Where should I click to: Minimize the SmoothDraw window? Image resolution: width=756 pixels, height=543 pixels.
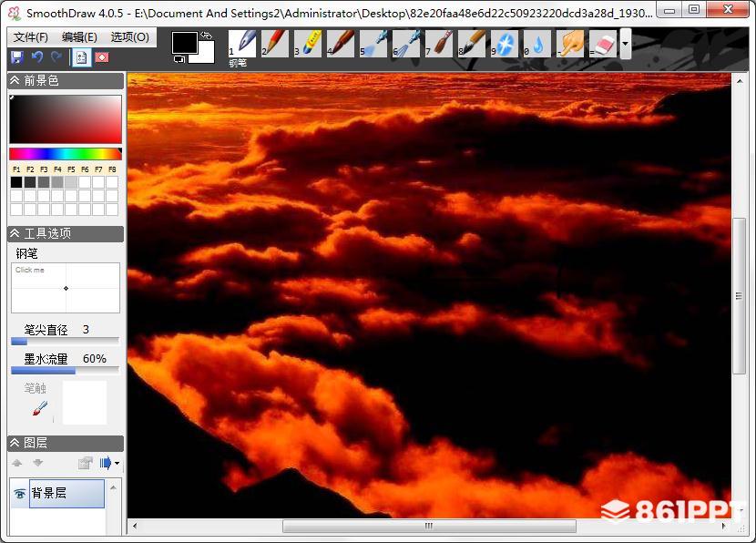click(x=669, y=10)
